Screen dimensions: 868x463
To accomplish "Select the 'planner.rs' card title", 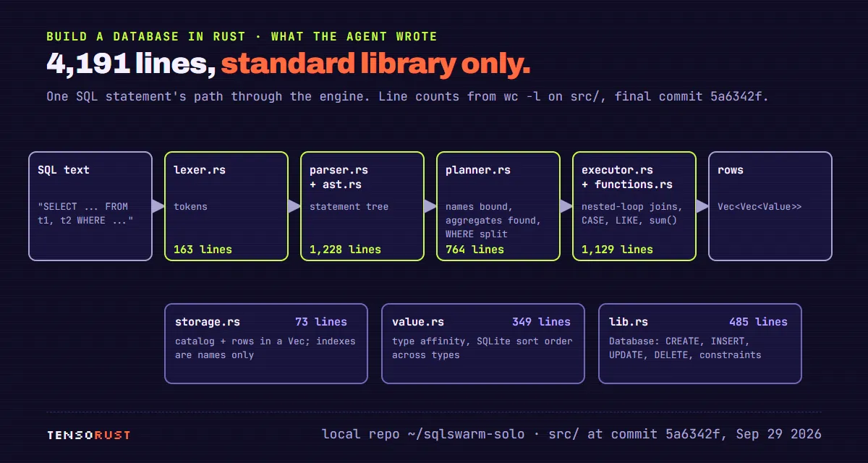I will 478,170.
